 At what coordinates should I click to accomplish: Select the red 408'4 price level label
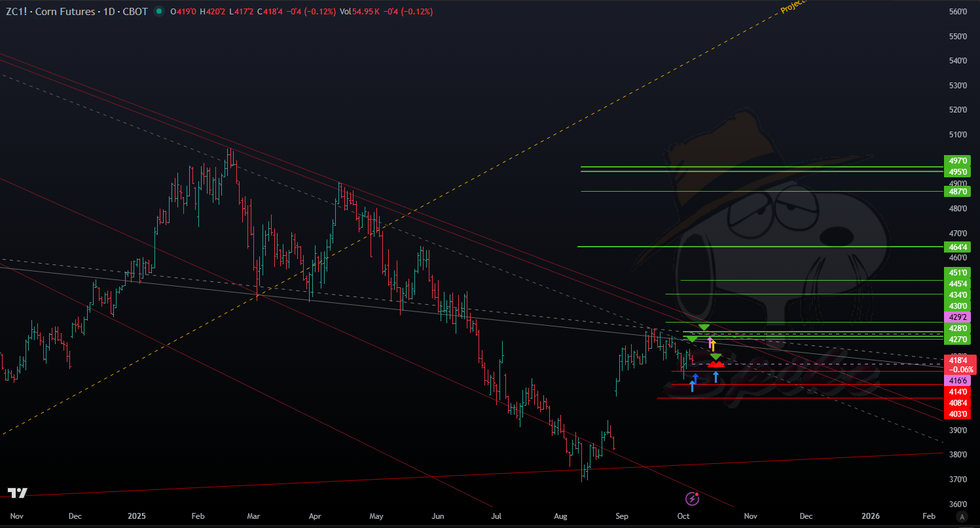click(958, 403)
